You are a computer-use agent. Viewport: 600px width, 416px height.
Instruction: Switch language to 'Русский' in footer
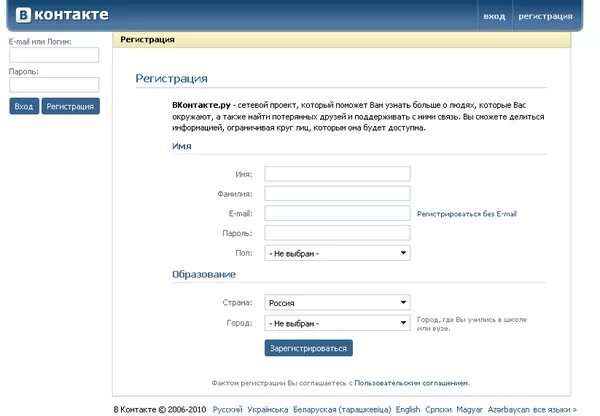pyautogui.click(x=227, y=409)
